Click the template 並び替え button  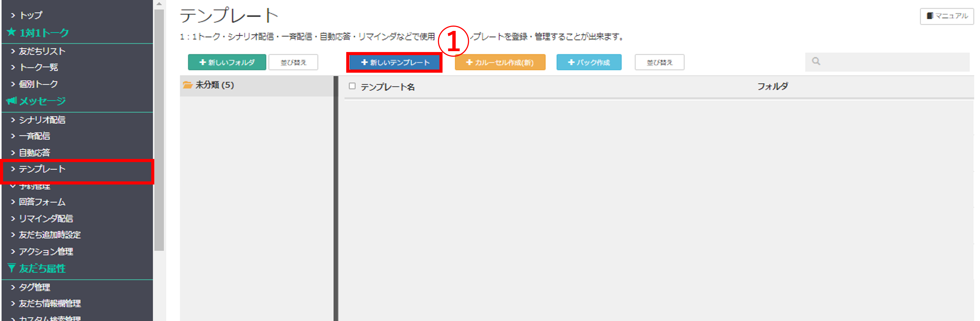[659, 62]
